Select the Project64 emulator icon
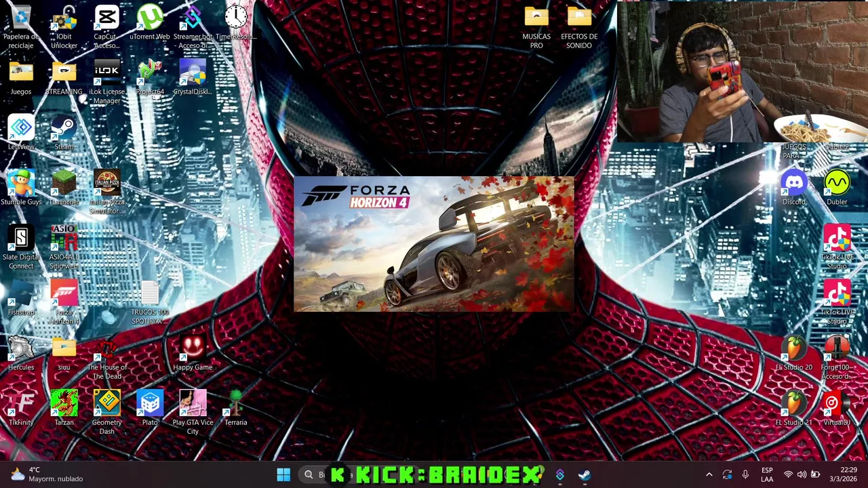 click(x=150, y=77)
